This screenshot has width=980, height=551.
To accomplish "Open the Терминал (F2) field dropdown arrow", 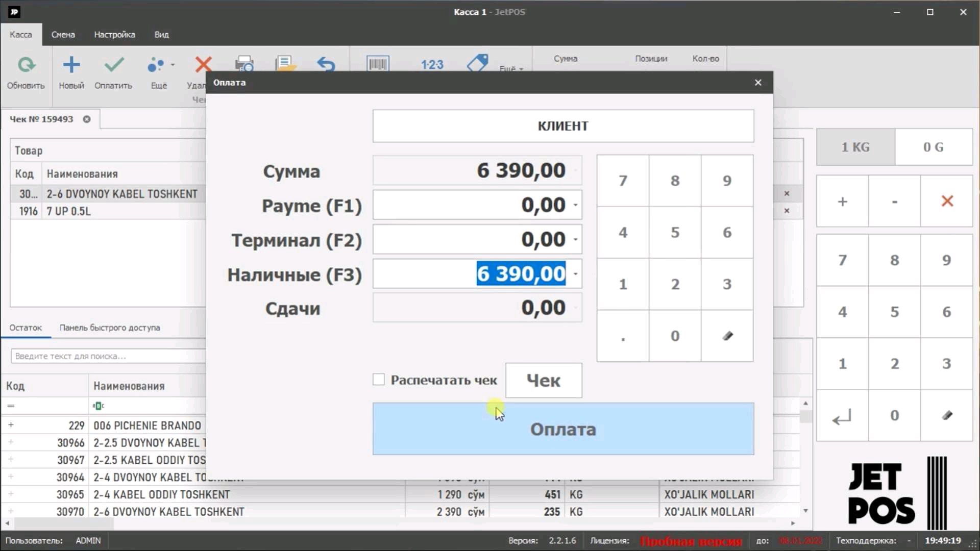I will pos(575,239).
